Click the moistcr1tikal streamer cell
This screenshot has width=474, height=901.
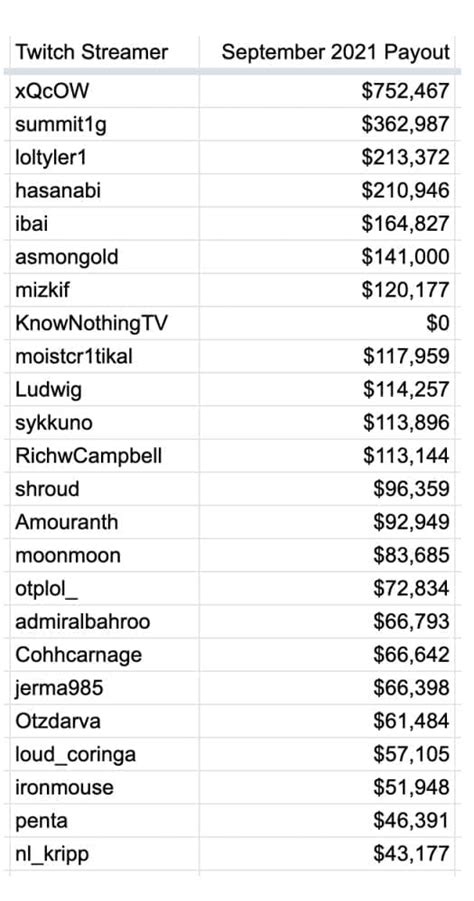pyautogui.click(x=105, y=356)
